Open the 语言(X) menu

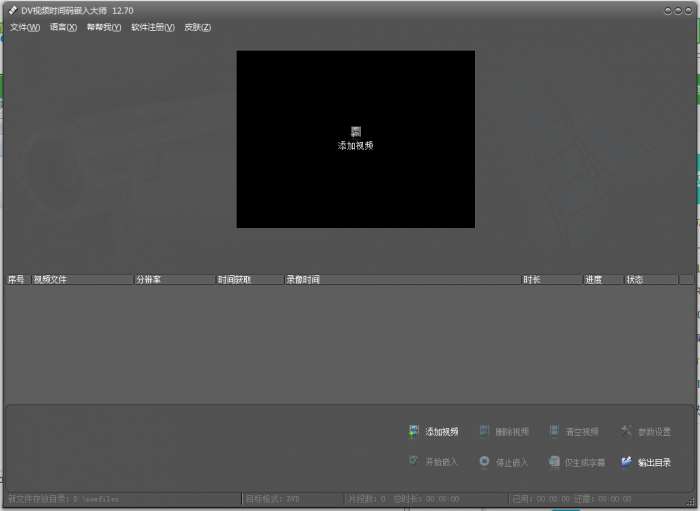coord(63,27)
